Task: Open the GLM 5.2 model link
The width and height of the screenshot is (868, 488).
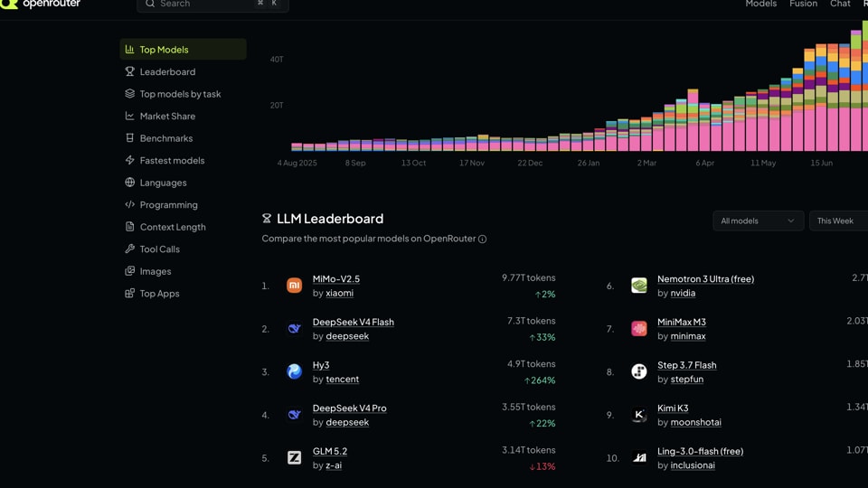Action: click(x=330, y=451)
